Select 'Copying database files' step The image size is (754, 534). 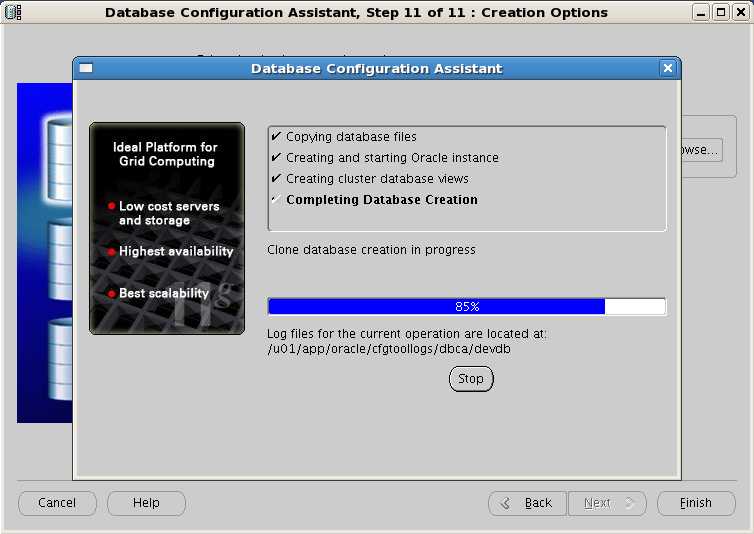(x=351, y=137)
